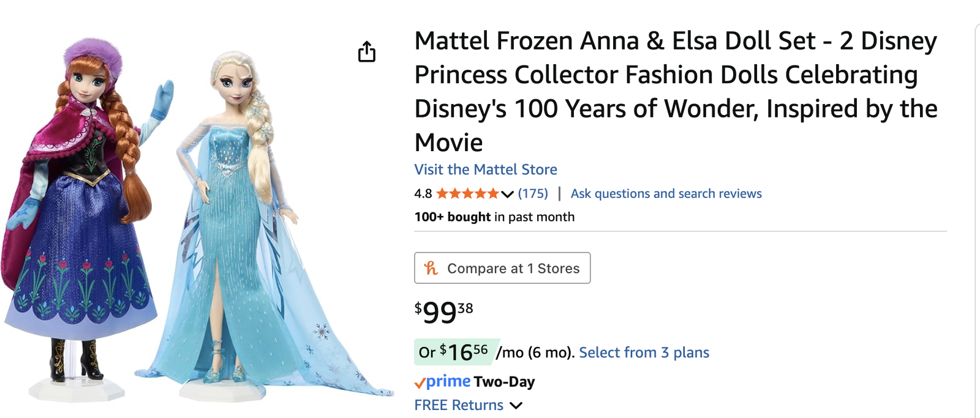Click the Compare at 1 Stores label
980x418 pixels.
(513, 268)
